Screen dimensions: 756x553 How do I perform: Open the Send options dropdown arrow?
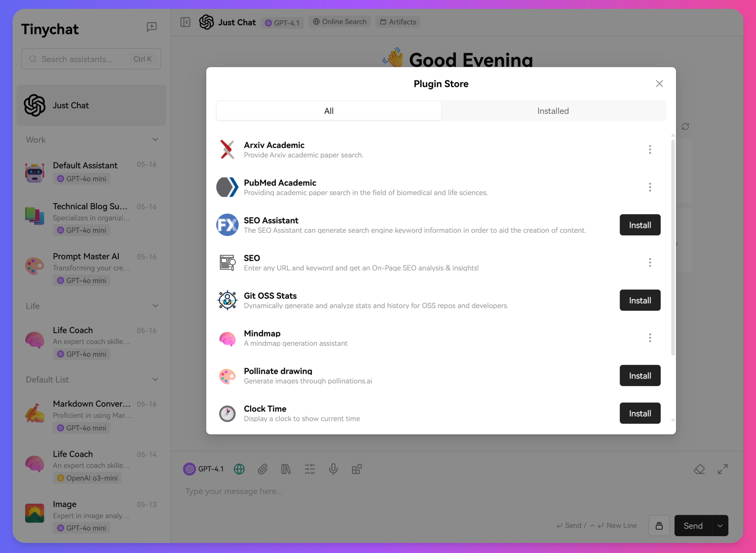720,526
